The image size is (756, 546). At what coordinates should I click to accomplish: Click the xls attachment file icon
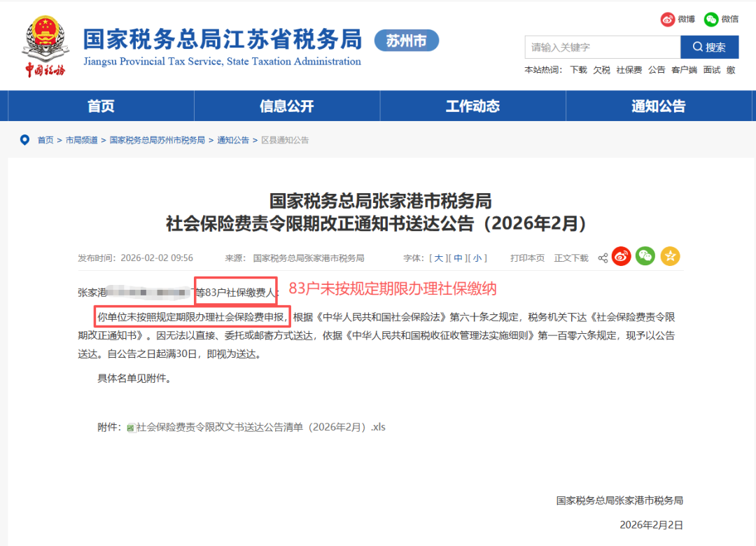(131, 428)
